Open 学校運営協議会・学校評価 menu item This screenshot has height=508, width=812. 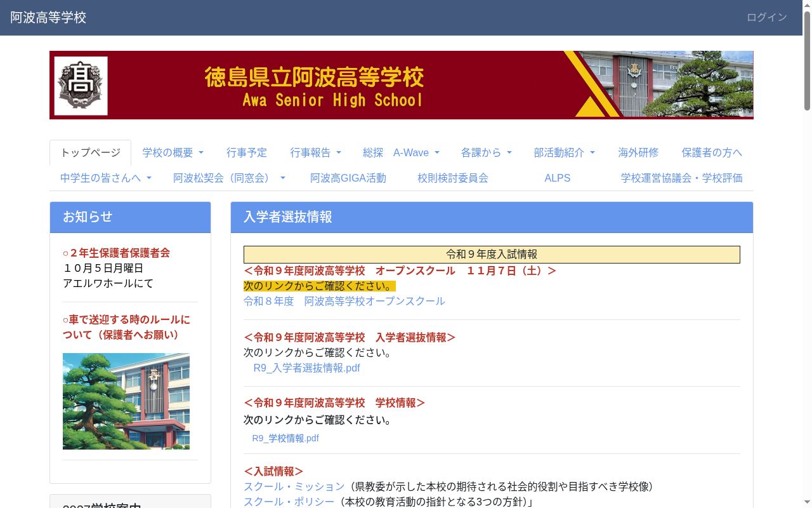[x=682, y=178]
